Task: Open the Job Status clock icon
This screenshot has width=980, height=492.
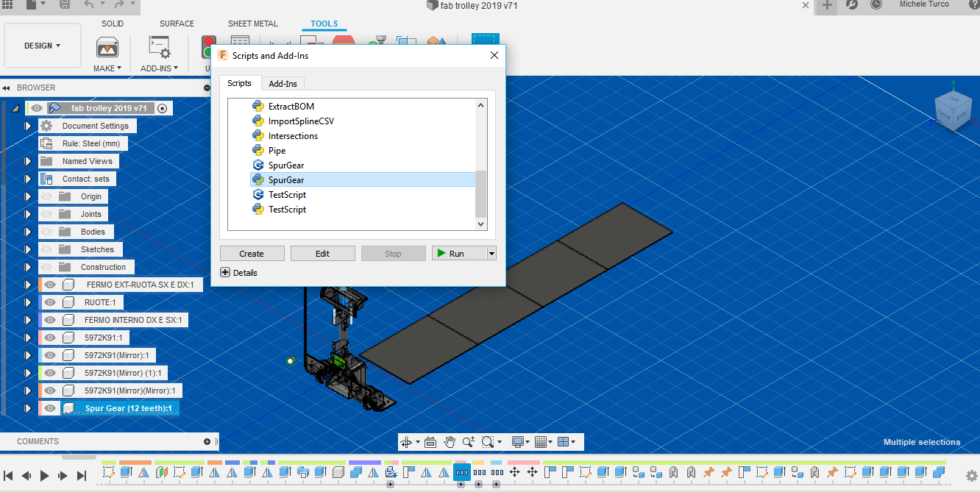Action: 876,4
